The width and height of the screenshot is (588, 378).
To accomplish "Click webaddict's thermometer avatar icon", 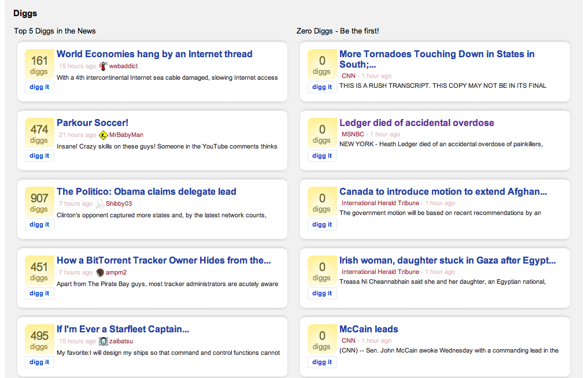I will point(103,66).
